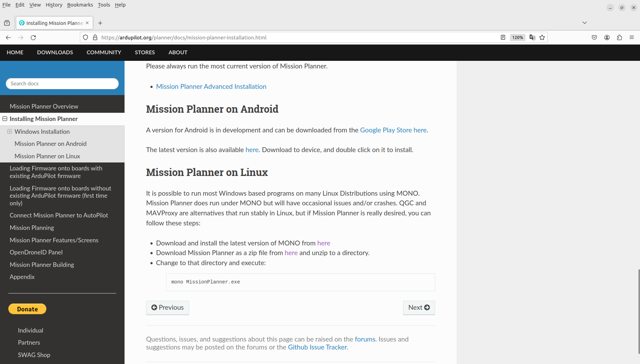Image resolution: width=640 pixels, height=364 pixels.
Task: Go back to the previous browser page
Action: pyautogui.click(x=8, y=37)
